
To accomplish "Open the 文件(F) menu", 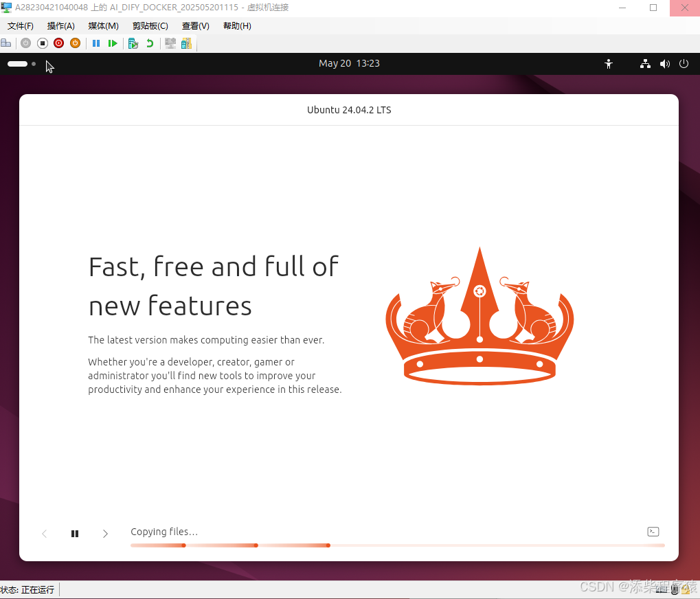I will (21, 26).
